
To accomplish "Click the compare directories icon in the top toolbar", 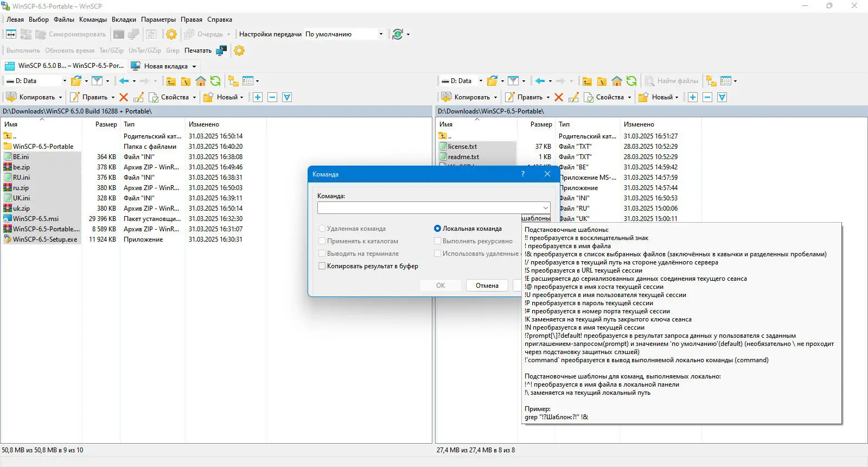I will [11, 34].
